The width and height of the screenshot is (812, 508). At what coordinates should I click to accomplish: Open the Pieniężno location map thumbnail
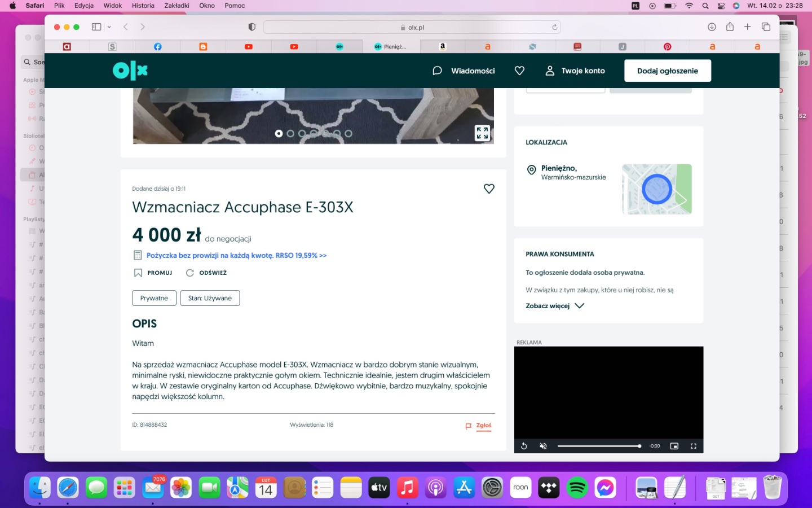coord(657,189)
